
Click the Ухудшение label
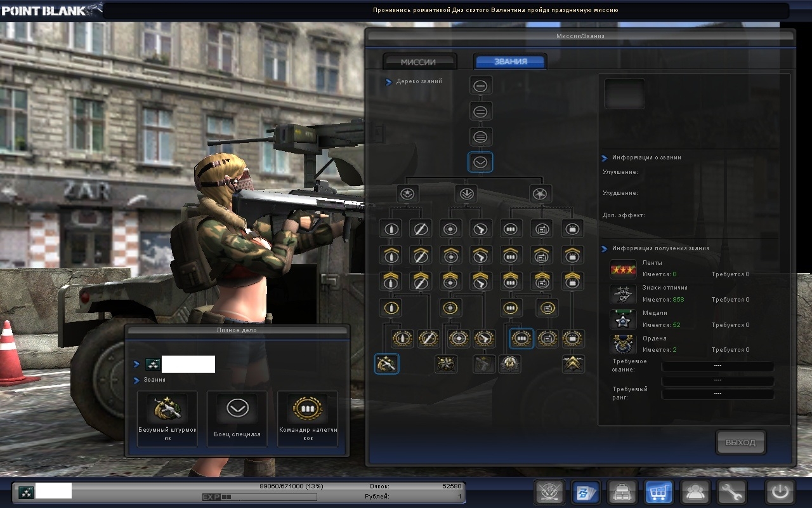point(620,193)
